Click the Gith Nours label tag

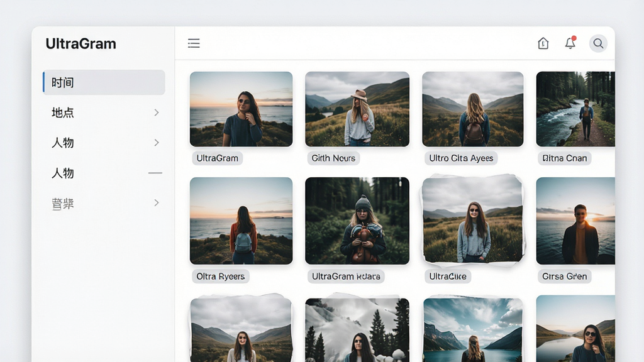coord(333,158)
